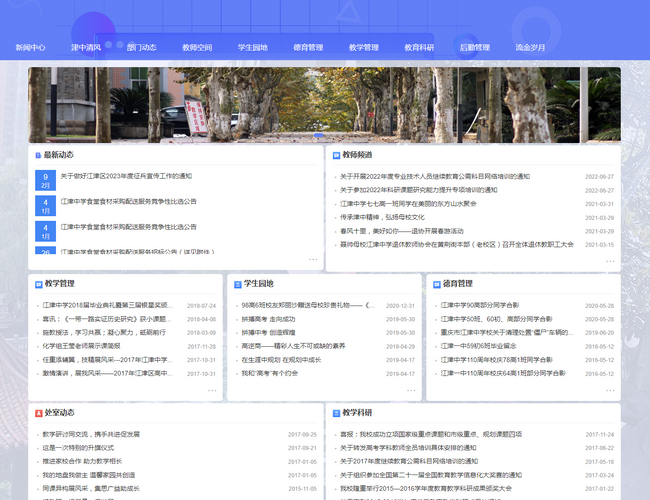Click the 9 2月 date badge

point(46,180)
